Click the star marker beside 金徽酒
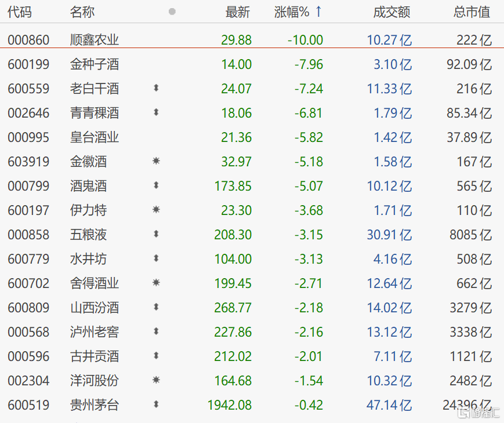Image resolution: width=504 pixels, height=423 pixels. tap(156, 161)
